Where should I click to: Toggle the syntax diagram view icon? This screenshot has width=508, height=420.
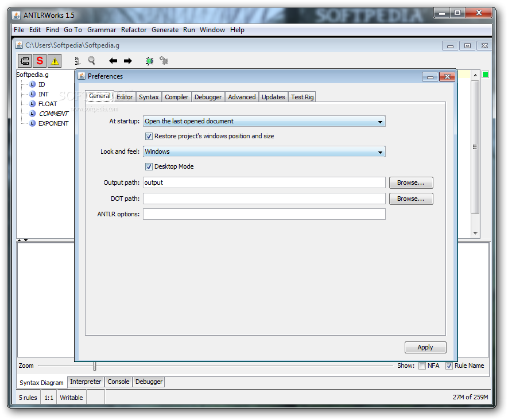click(x=25, y=61)
